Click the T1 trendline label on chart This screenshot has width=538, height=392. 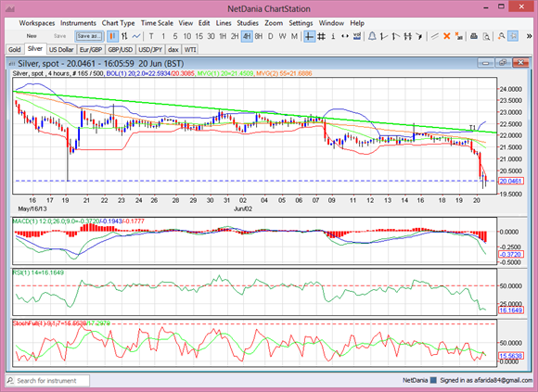click(x=472, y=128)
